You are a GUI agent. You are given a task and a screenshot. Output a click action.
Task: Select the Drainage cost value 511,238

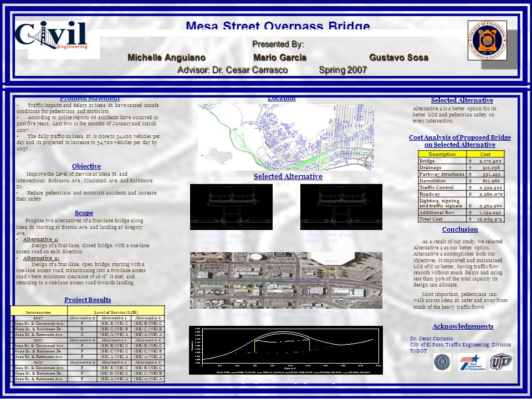tap(492, 167)
